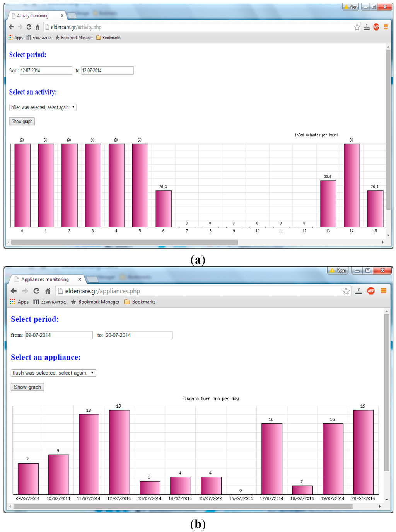The image size is (396, 532).
Task: Open Ξεκινώντας bookmark in Activity window
Action: [39, 38]
